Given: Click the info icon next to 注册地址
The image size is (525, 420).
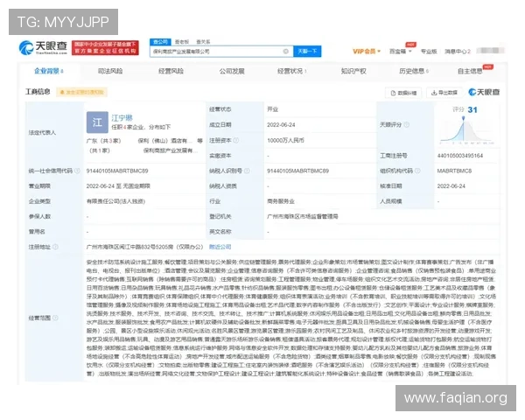Looking at the screenshot, I should 55,247.
